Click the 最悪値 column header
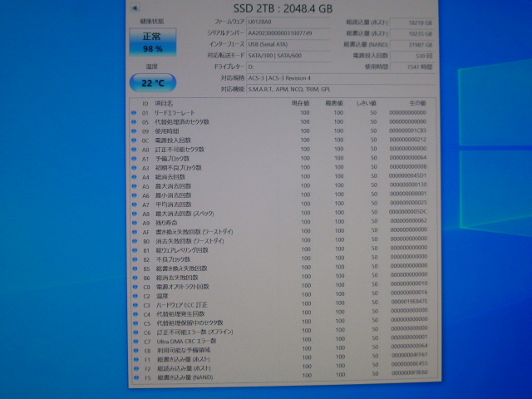Image resolution: width=532 pixels, height=399 pixels. click(x=334, y=103)
